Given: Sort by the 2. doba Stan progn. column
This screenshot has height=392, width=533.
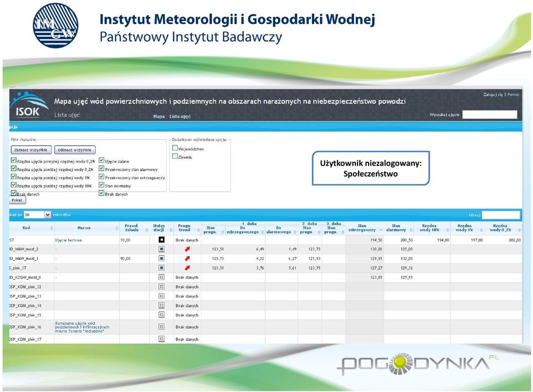Looking at the screenshot, I should coord(319,232).
